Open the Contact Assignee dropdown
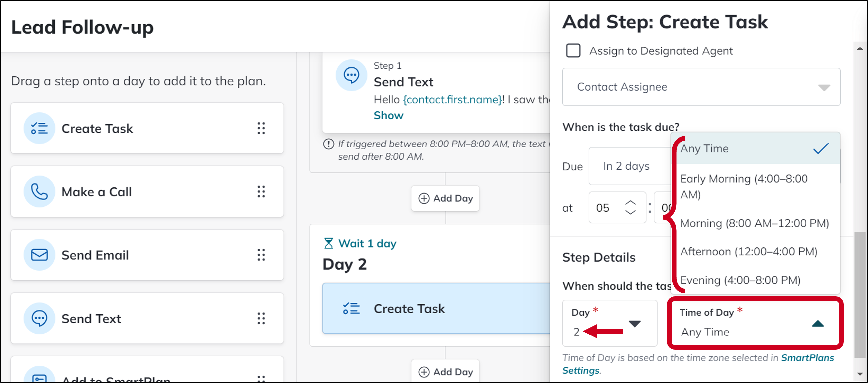 pos(701,87)
